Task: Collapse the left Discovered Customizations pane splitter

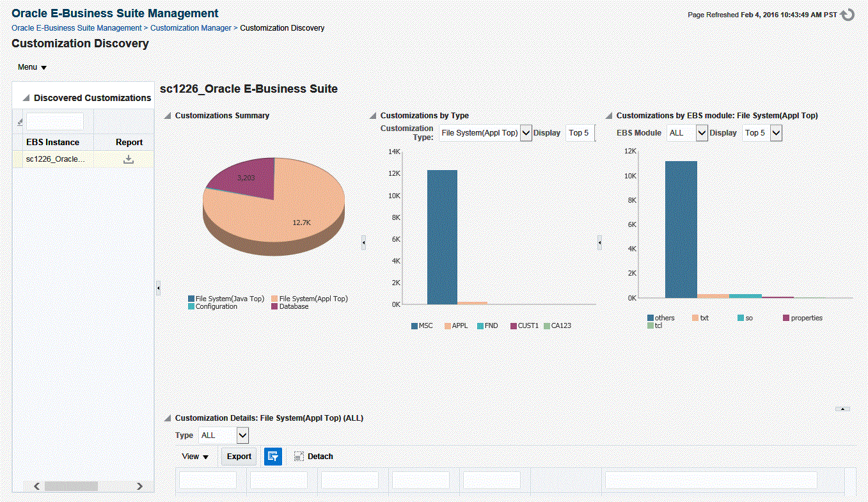Action: click(x=158, y=288)
